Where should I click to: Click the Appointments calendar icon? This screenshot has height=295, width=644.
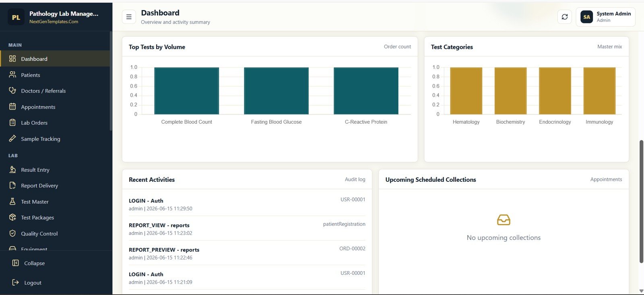tap(12, 107)
